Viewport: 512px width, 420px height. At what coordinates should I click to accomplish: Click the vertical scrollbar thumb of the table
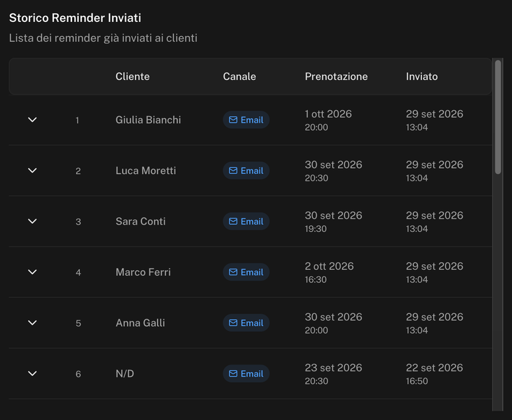click(498, 117)
